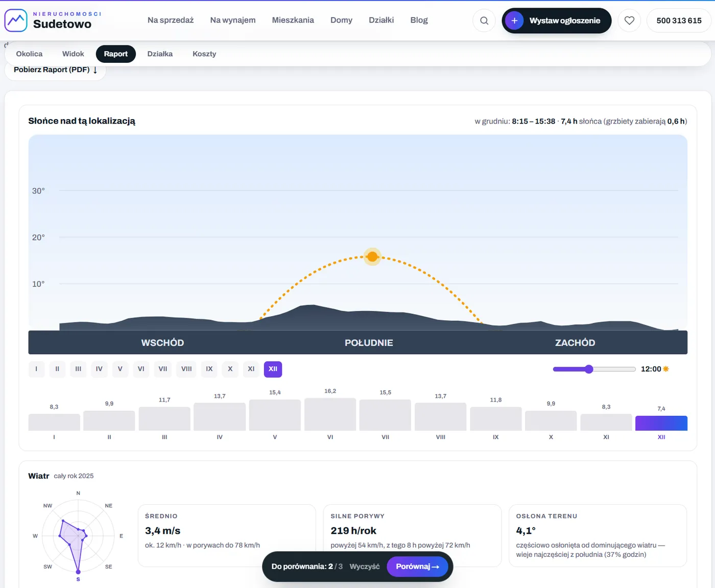This screenshot has width=715, height=588.
Task: Download the report via Pobierz Raport (PDF)
Action: pos(55,70)
